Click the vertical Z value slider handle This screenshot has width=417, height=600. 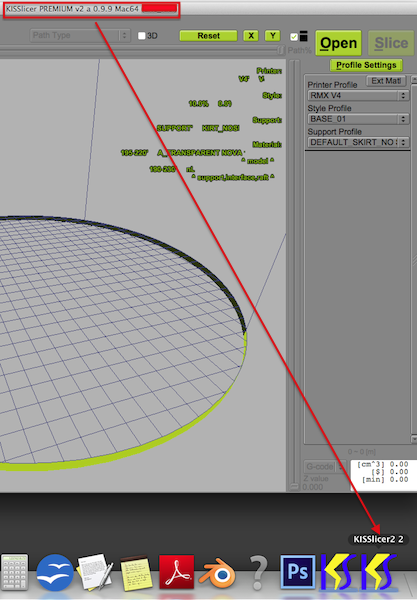[294, 487]
